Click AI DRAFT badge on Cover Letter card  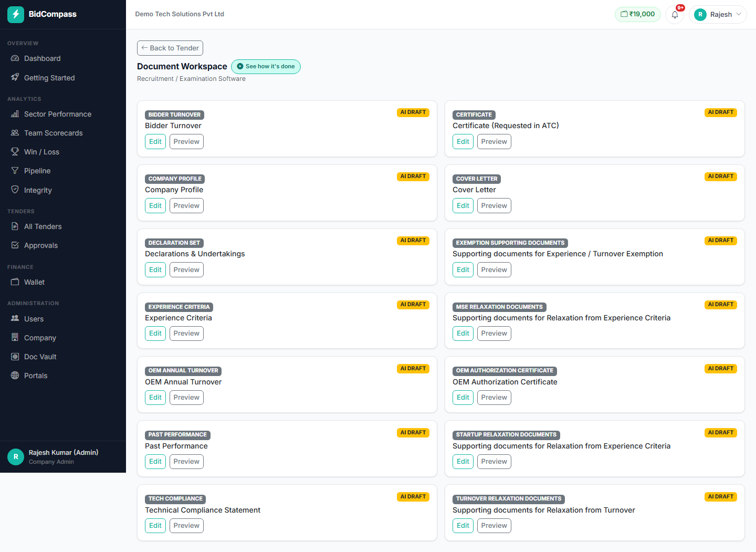721,176
